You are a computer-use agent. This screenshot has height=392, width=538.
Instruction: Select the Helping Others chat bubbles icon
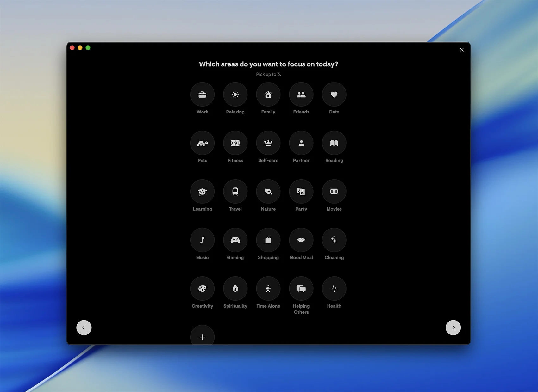coord(301,289)
